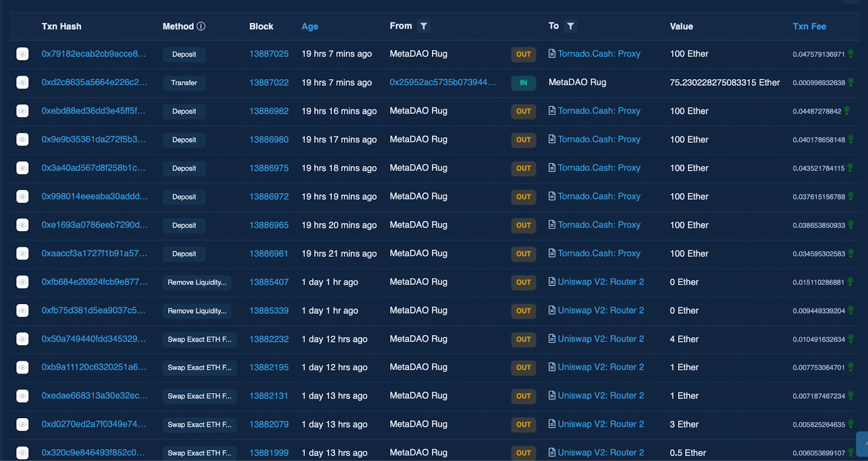Click the 3 Ether value

coord(684,424)
